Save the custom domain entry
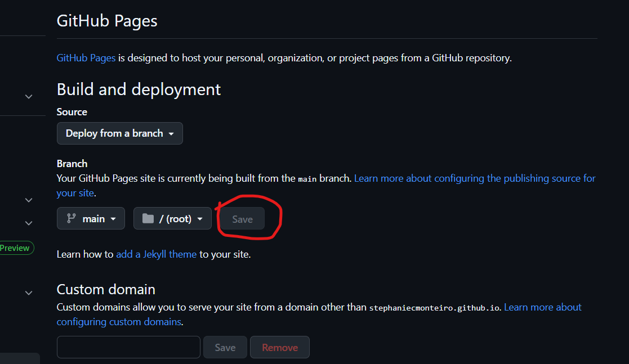The image size is (629, 364). point(225,347)
